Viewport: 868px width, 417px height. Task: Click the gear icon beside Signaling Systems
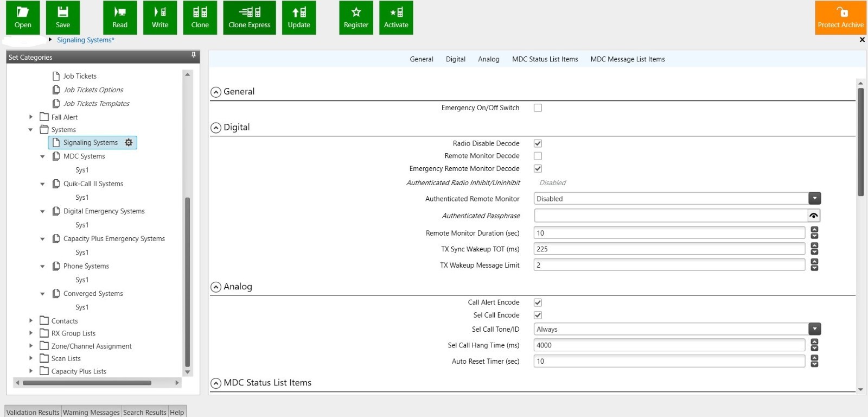pos(129,142)
